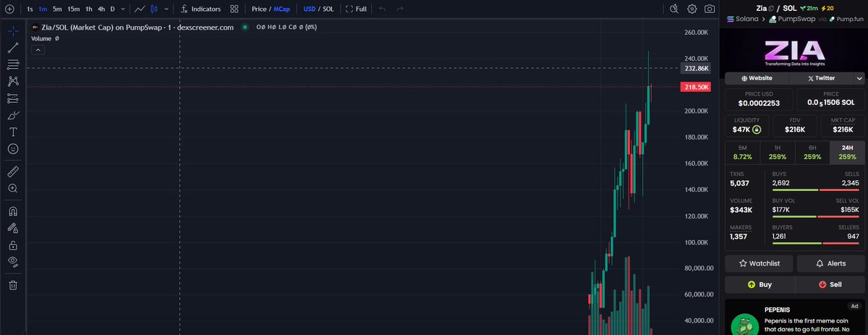Toggle magnet snap mode

[x=12, y=211]
